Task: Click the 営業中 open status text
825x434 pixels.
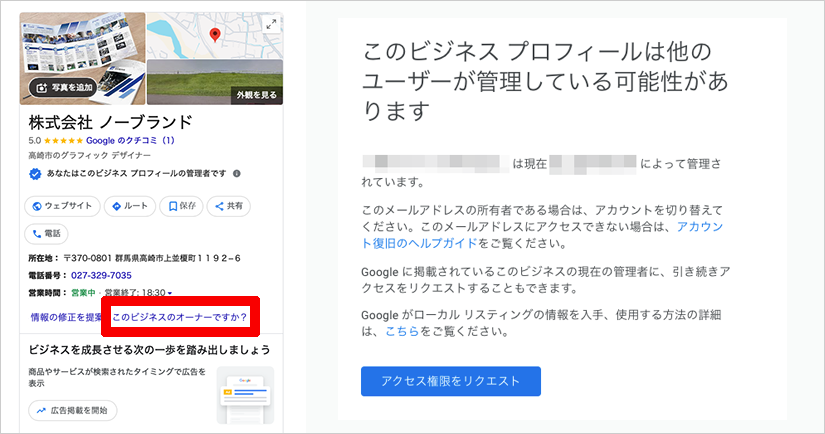Action: tap(83, 293)
